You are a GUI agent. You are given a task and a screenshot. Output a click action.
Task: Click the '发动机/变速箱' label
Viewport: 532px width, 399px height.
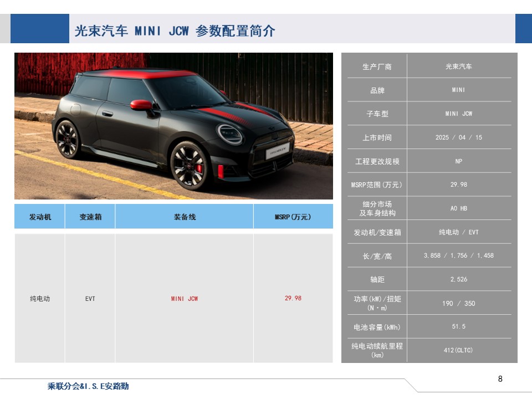coord(377,232)
